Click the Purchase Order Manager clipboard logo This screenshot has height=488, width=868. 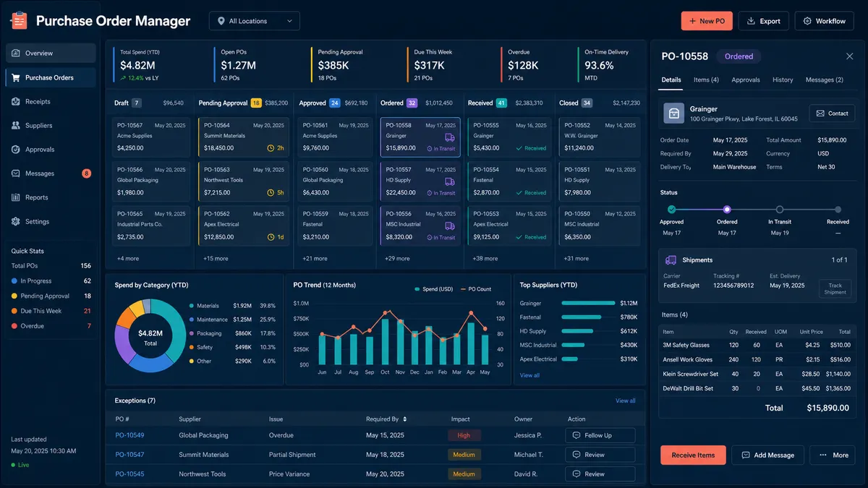point(18,20)
